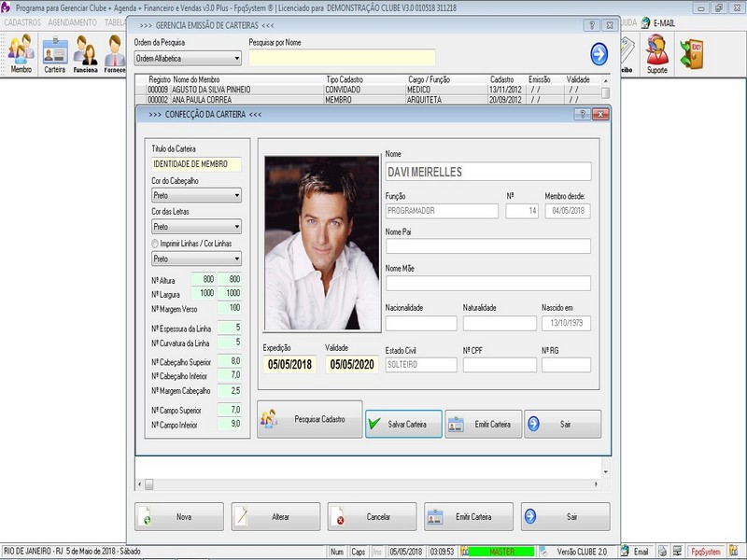This screenshot has height=560, width=747.
Task: Click Sair button in Confecção dialog
Action: 563,424
